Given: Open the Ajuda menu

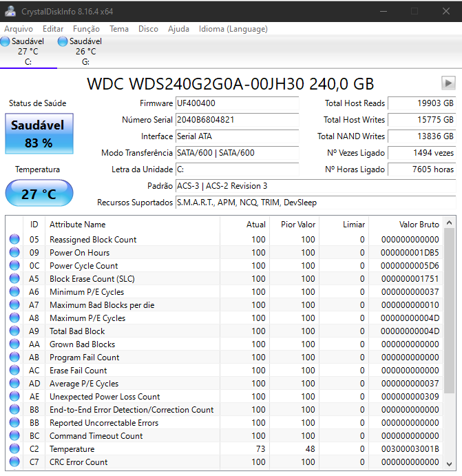Looking at the screenshot, I should click(179, 29).
